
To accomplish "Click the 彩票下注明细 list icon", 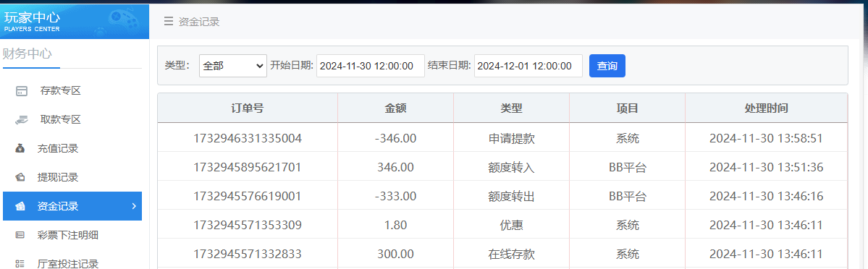I will click(x=20, y=235).
